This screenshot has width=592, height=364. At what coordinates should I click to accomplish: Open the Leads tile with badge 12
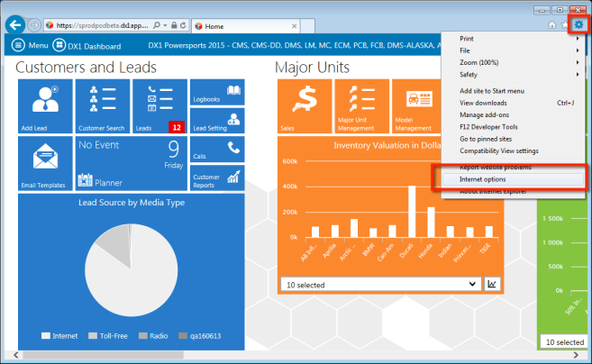coord(159,106)
